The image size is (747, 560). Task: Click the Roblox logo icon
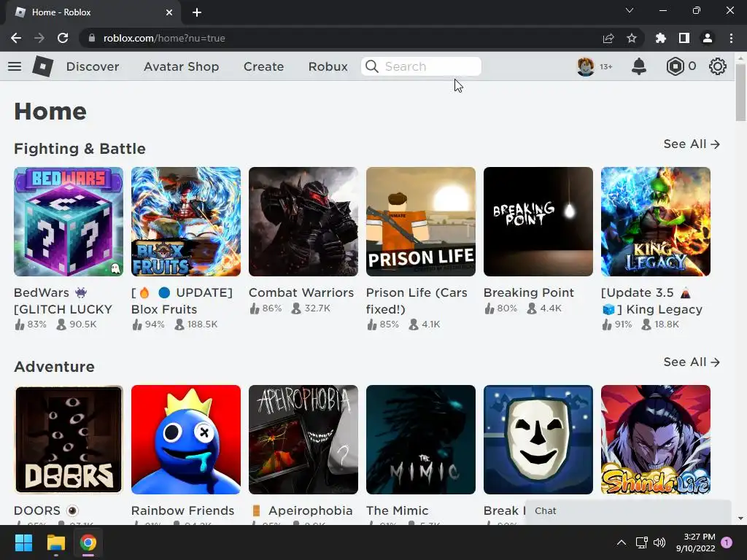(42, 66)
